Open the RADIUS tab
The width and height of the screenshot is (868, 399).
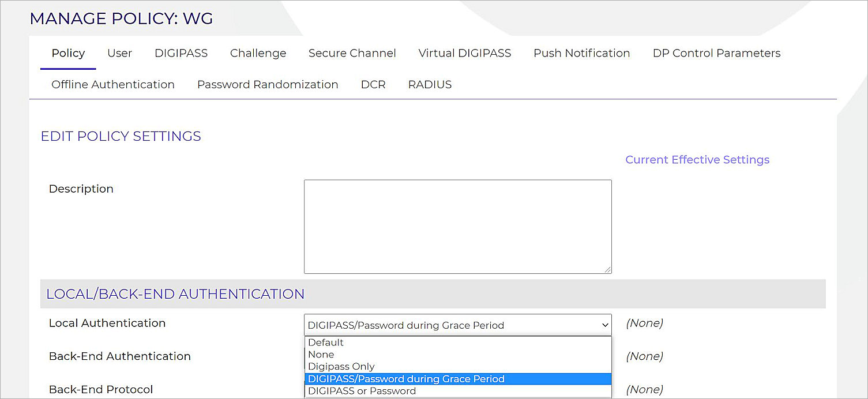(x=430, y=85)
